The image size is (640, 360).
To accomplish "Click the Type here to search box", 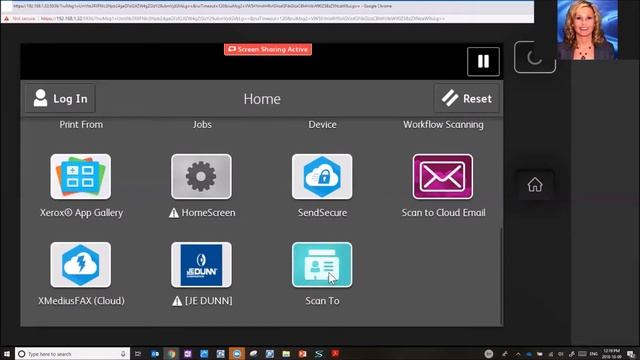I will coord(73,354).
